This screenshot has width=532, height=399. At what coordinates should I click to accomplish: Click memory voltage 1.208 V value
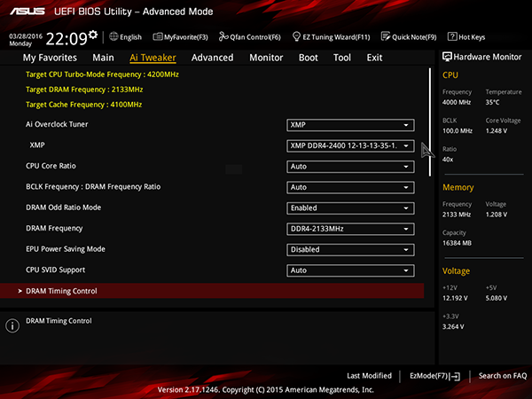coord(497,215)
